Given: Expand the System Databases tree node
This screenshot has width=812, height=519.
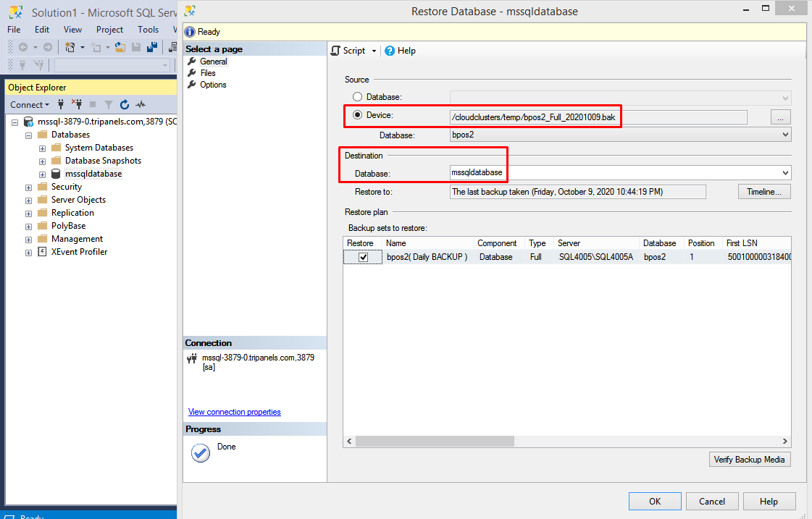Looking at the screenshot, I should pos(42,148).
